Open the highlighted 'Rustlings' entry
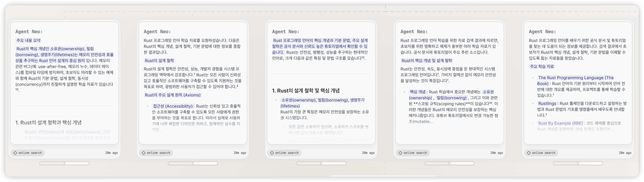644x182 pixels. coord(547,104)
